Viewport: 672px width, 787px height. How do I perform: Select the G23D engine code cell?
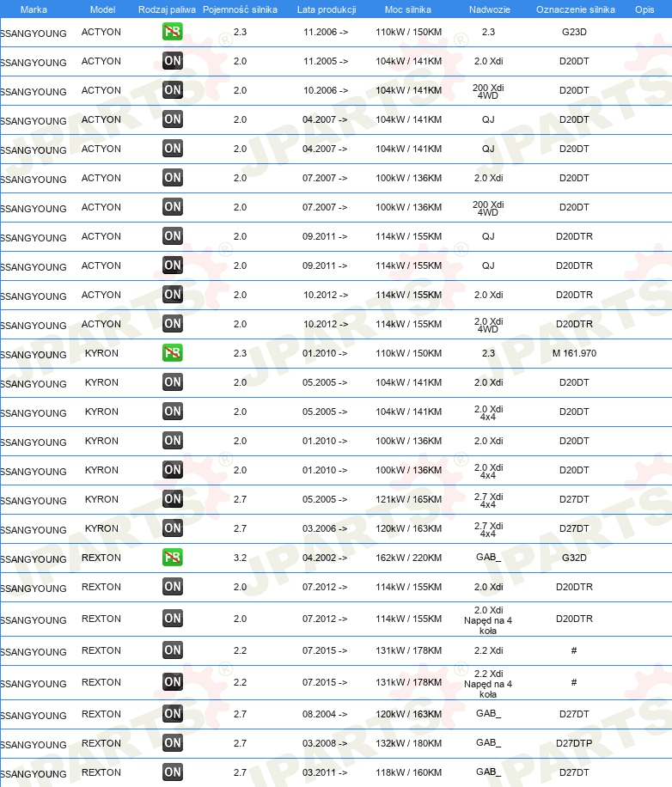(x=574, y=32)
